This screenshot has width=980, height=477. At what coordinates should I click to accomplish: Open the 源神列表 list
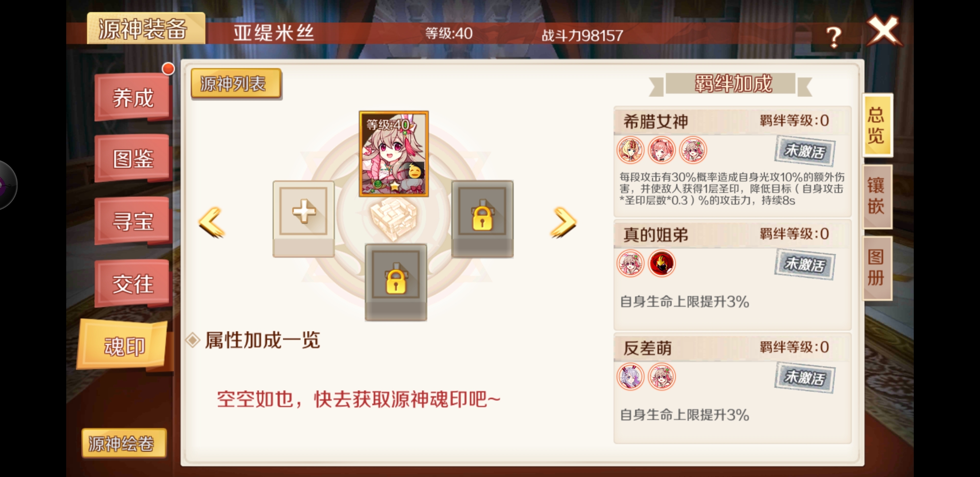[236, 84]
